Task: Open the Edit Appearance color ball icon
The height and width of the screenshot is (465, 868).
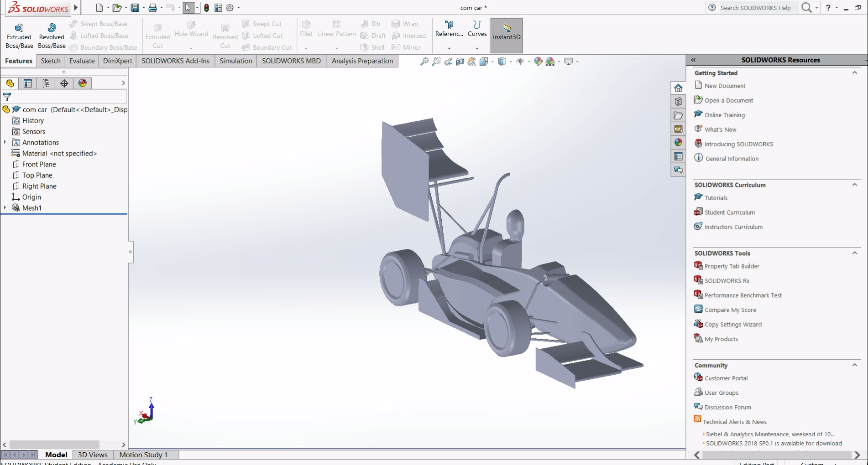Action: 538,62
